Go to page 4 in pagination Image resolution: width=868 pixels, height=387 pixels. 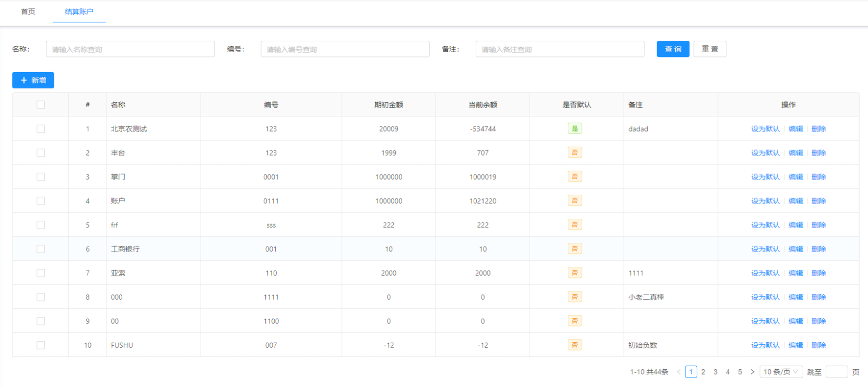[728, 372]
